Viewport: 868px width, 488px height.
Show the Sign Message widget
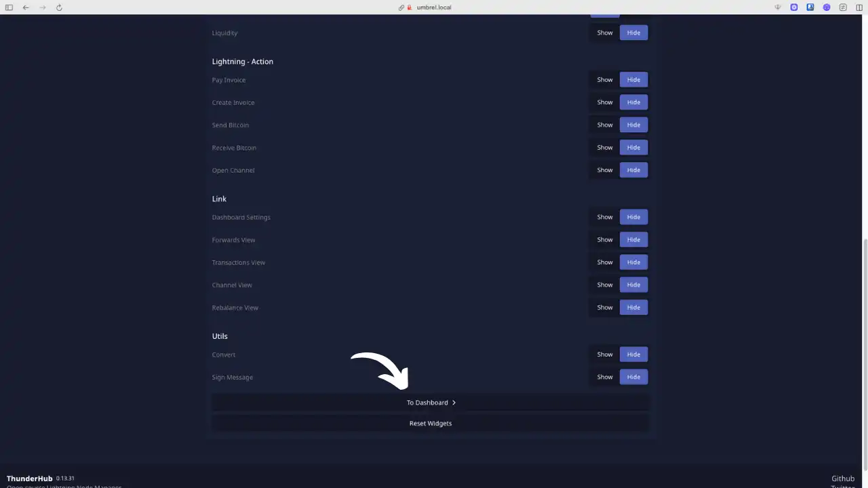pyautogui.click(x=605, y=377)
